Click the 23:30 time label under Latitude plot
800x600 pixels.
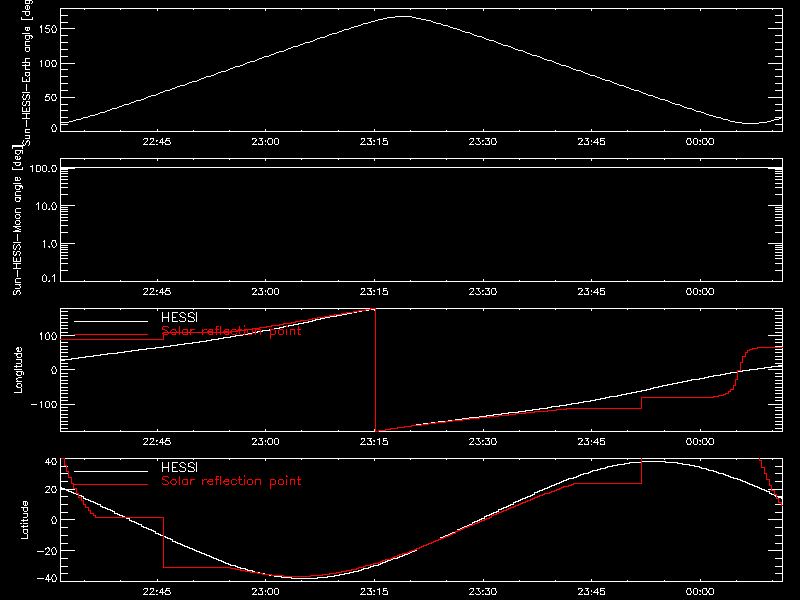click(483, 592)
